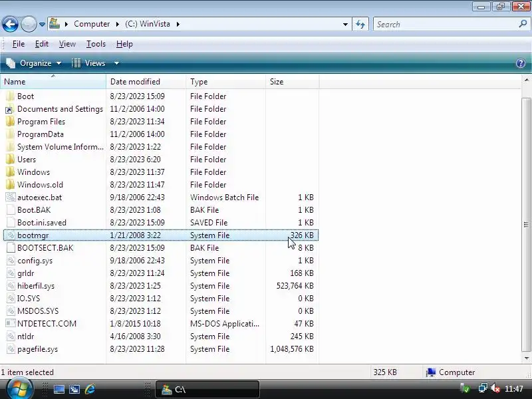Click the Computer breadcrumb in the address bar
The height and width of the screenshot is (399, 532).
(x=92, y=24)
